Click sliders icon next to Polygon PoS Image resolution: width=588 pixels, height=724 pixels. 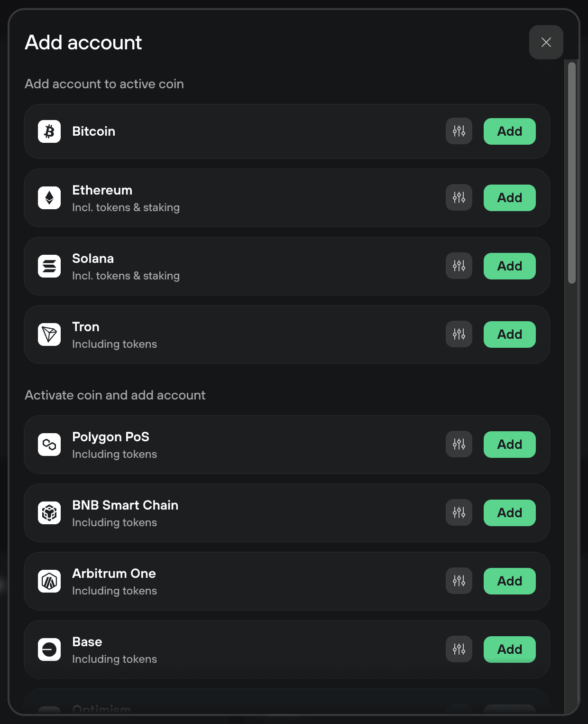(x=459, y=444)
